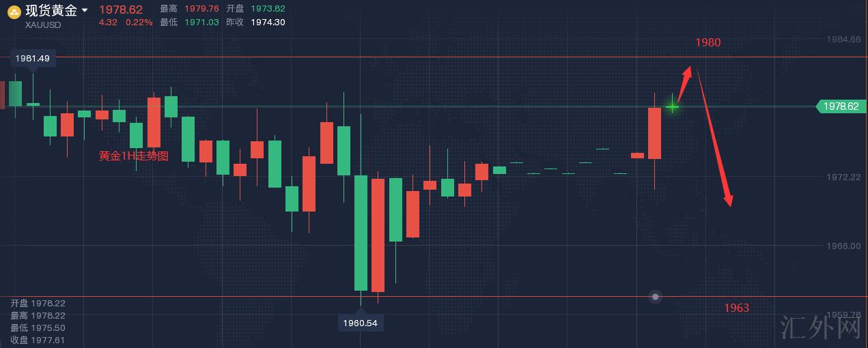The image size is (868, 348).
Task: Open the 现货黄金 symbol dropdown arrow
Action: (84, 10)
